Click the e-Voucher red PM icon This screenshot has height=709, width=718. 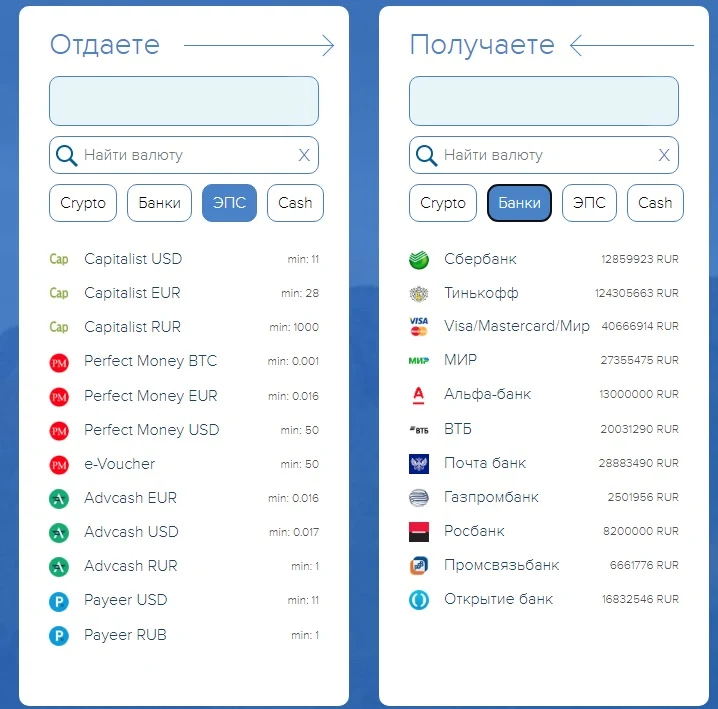click(59, 465)
